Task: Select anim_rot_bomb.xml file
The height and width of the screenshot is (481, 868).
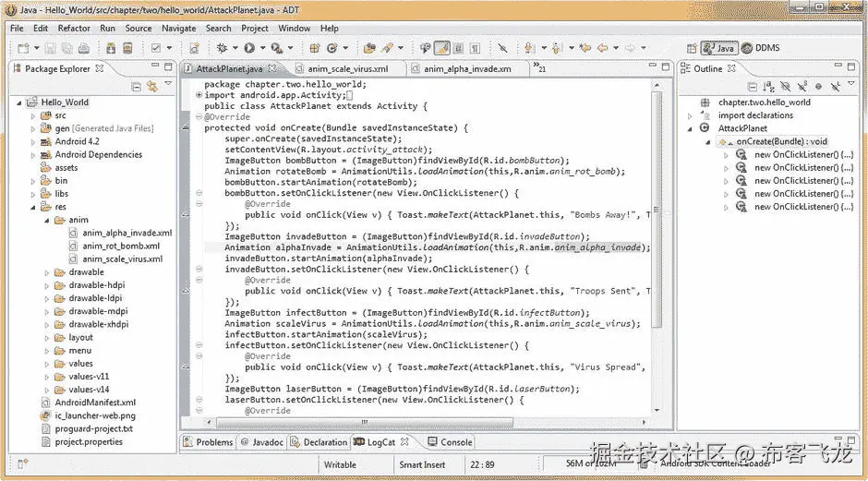Action: (121, 247)
